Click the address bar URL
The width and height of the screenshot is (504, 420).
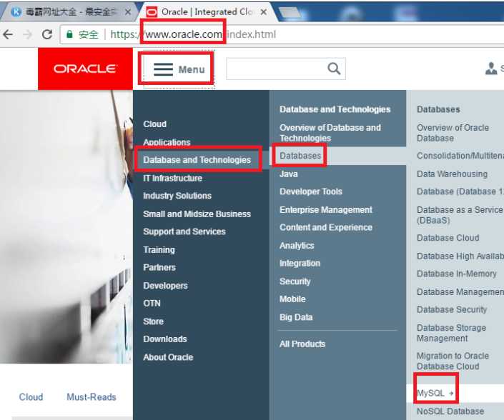[193, 34]
